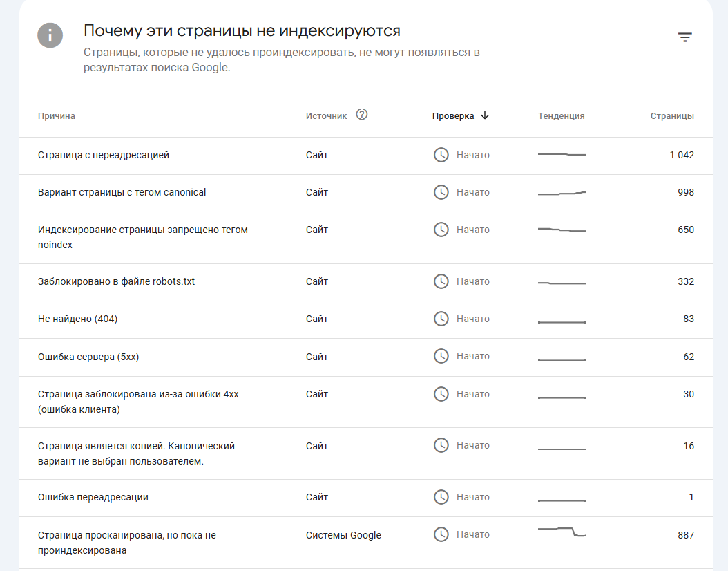Viewport: 728px width, 571px height.
Task: Click clock icon in Ошибка переадресации row
Action: point(441,497)
